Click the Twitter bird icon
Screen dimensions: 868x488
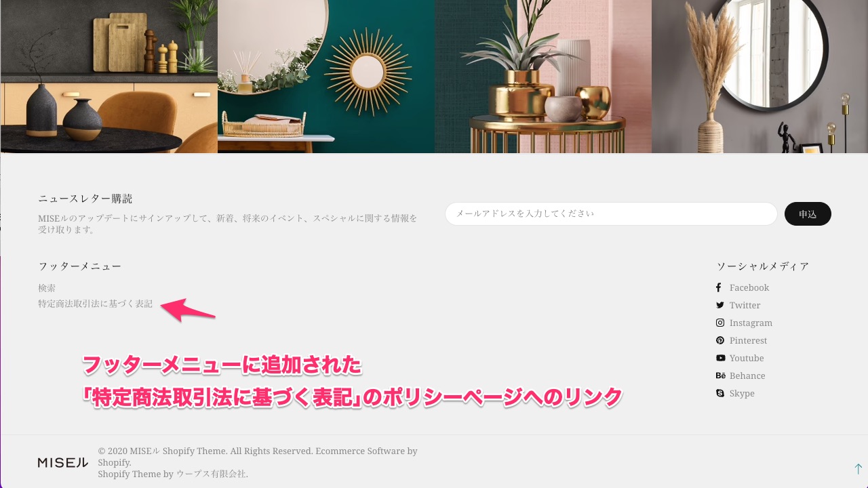click(720, 305)
